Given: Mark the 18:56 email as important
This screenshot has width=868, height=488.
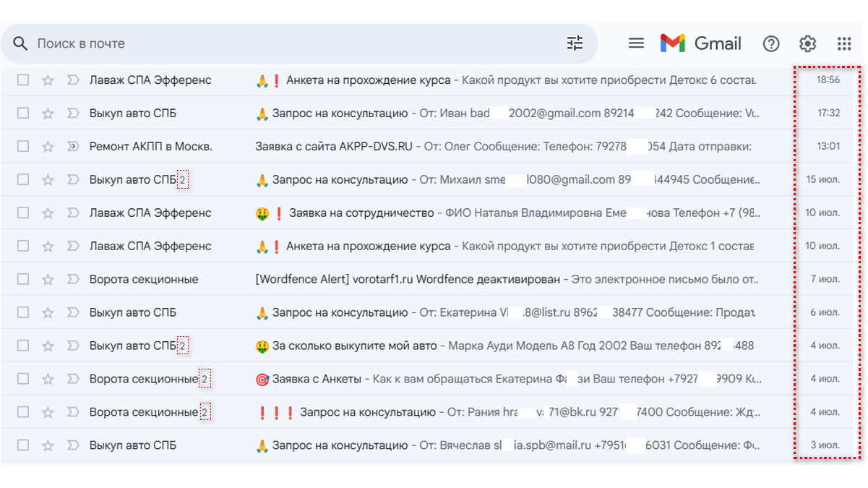Looking at the screenshot, I should point(72,80).
